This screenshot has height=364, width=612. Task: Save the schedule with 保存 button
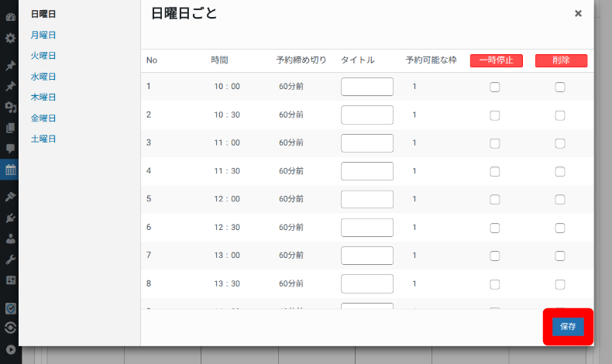[x=568, y=327]
